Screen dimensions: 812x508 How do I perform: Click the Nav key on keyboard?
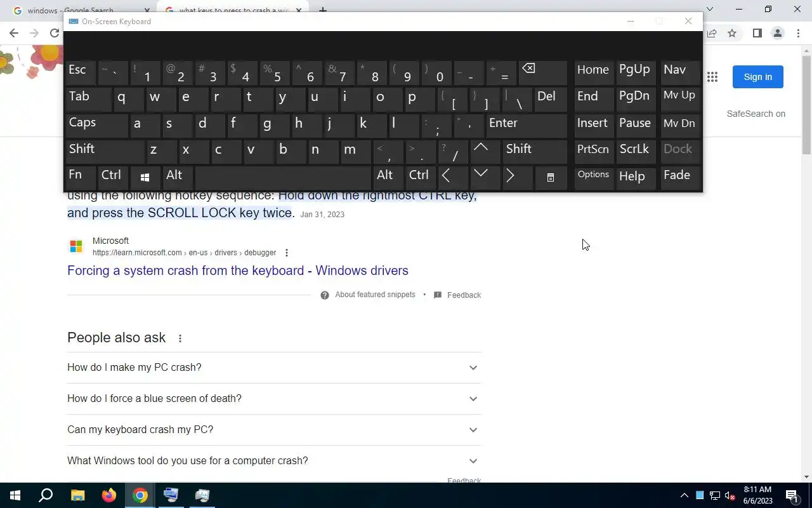click(x=679, y=73)
